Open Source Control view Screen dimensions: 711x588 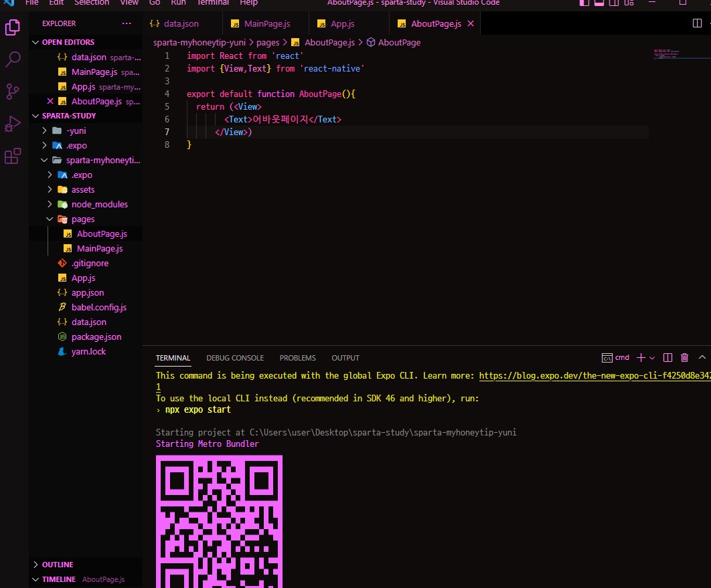tap(12, 92)
